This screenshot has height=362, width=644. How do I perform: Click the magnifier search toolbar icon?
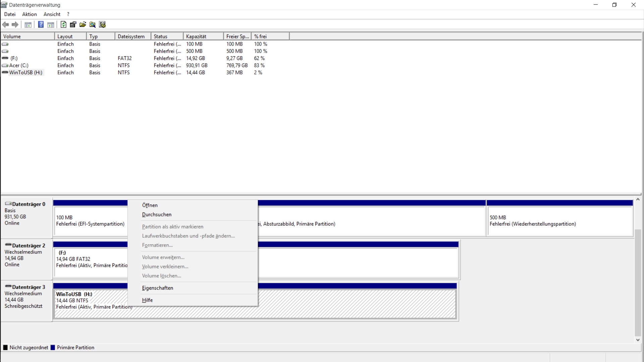coord(93,24)
